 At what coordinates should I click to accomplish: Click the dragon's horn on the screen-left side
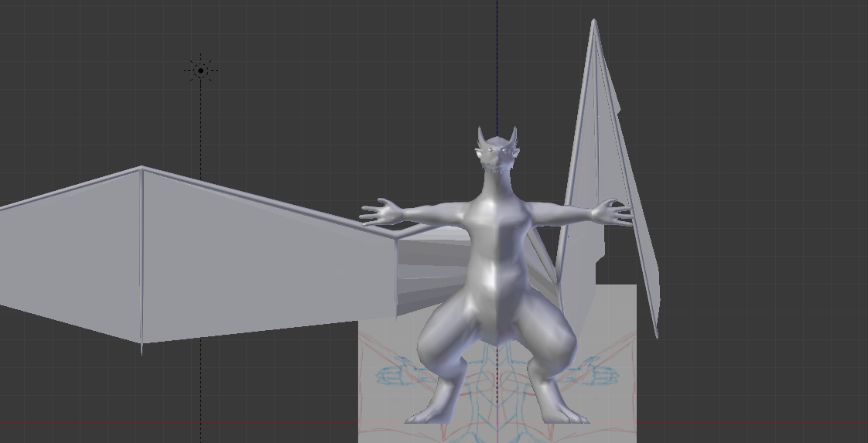click(x=481, y=138)
